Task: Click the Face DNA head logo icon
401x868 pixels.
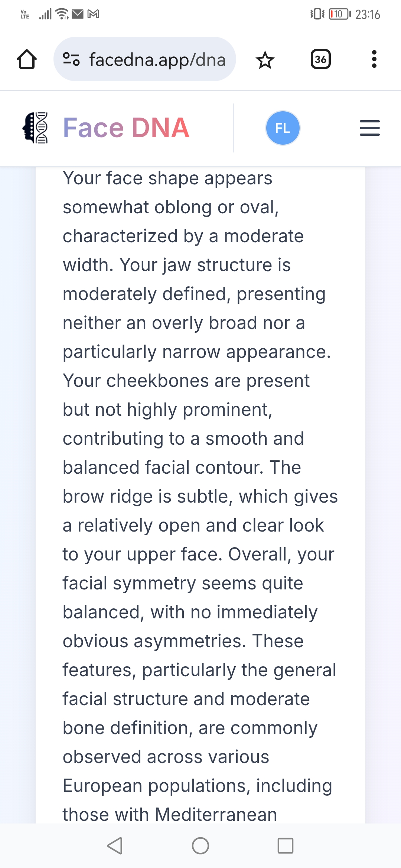Action: click(35, 128)
